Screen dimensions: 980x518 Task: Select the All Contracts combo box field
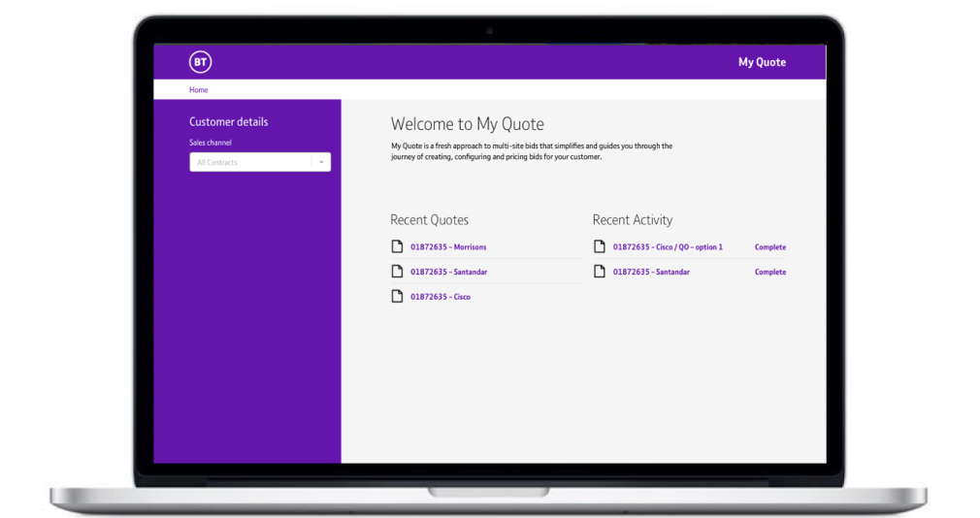click(x=250, y=163)
